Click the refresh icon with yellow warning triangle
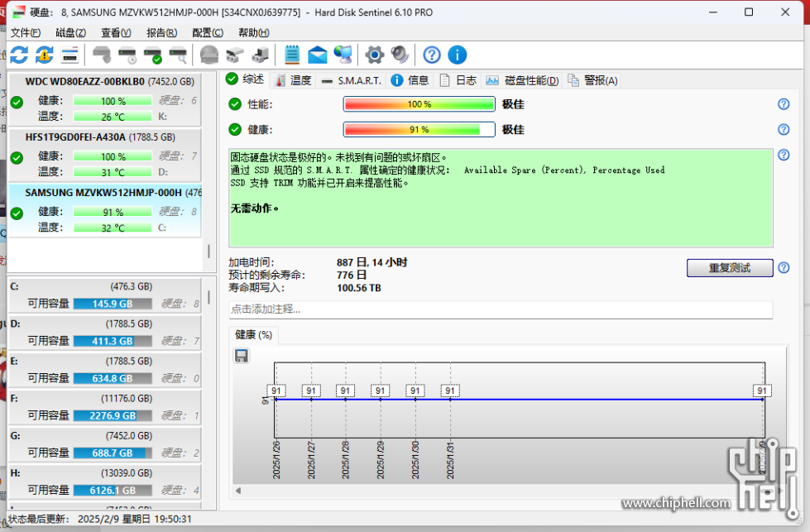The height and width of the screenshot is (532, 810). point(45,55)
